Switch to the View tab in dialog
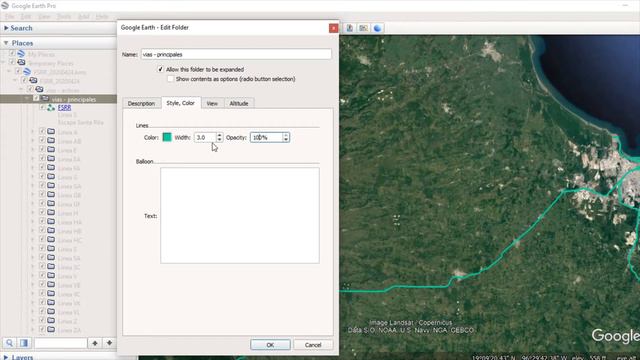Viewport: 640px width, 360px height. (x=212, y=103)
